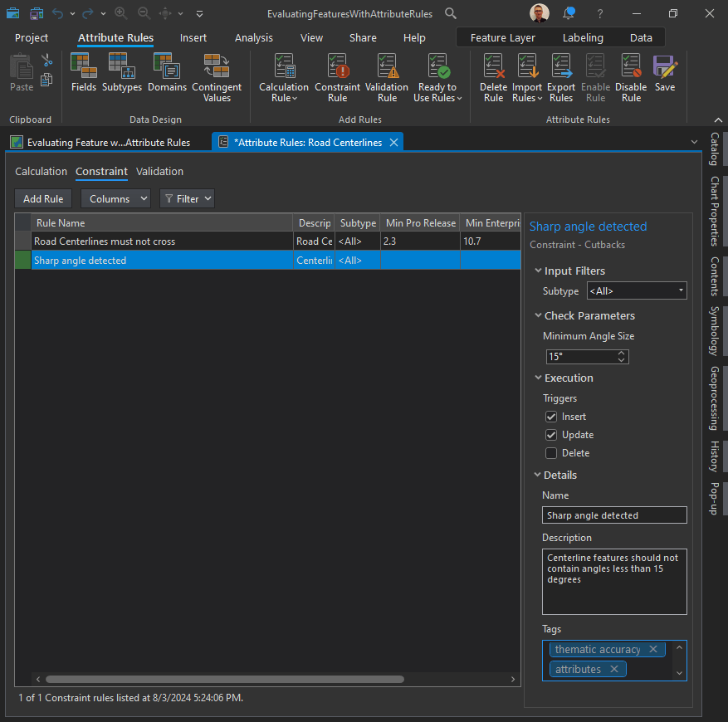Screen dimensions: 728x722
Task: Disable the selected rule via ribbon
Action: tap(631, 77)
